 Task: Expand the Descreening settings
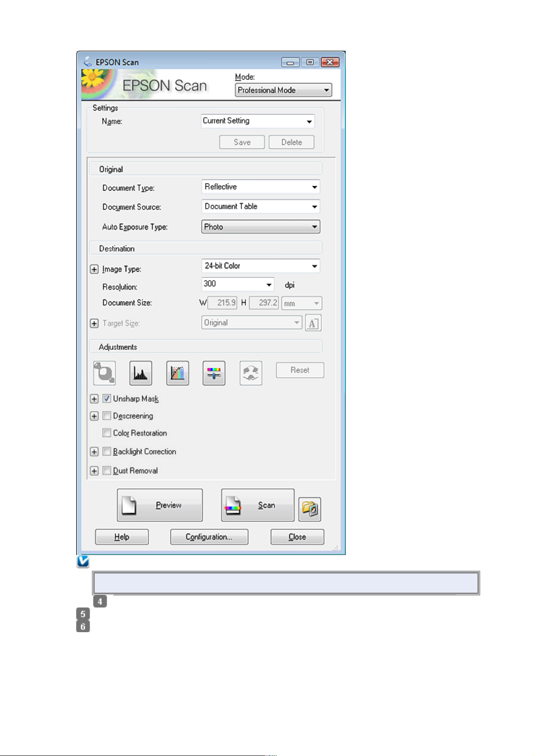tap(94, 416)
